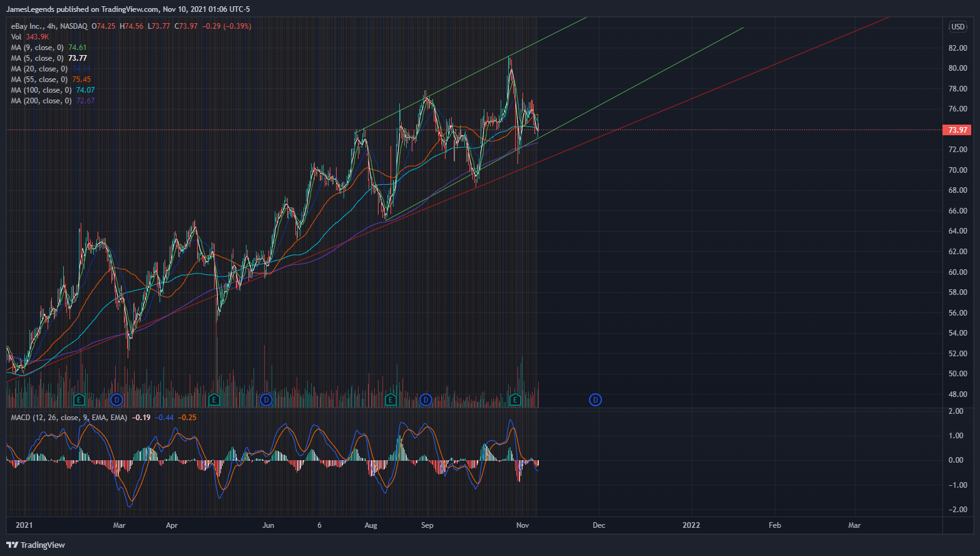Click the 80.00 price axis label
980x556 pixels.
[957, 68]
